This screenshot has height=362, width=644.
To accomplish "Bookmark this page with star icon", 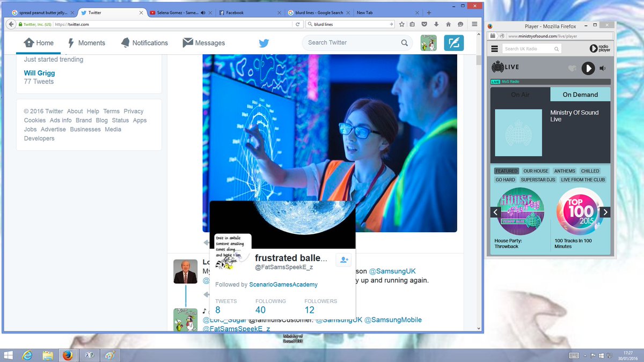I will pos(401,24).
